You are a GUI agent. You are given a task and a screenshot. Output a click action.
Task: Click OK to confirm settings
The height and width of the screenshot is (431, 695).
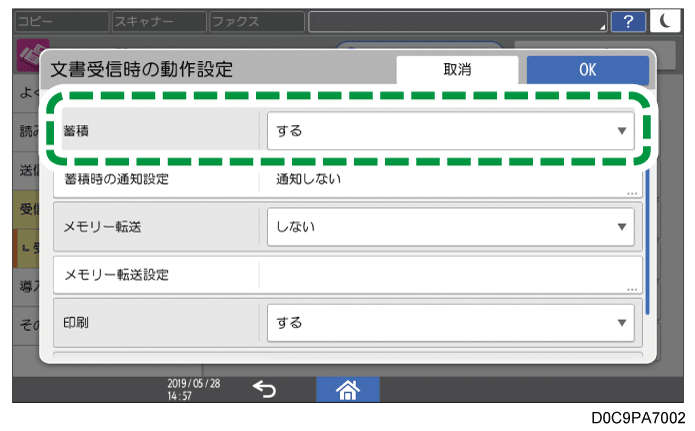pos(588,70)
